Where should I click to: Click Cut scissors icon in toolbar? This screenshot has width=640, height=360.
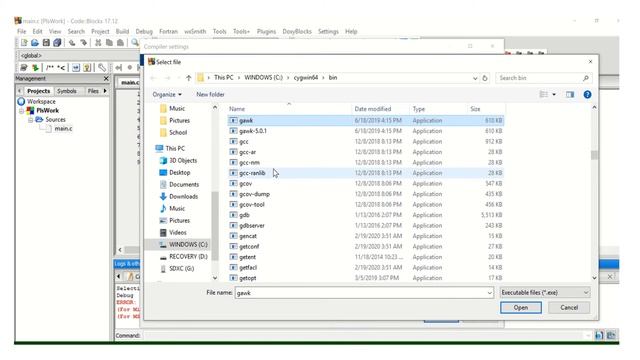[x=98, y=42]
